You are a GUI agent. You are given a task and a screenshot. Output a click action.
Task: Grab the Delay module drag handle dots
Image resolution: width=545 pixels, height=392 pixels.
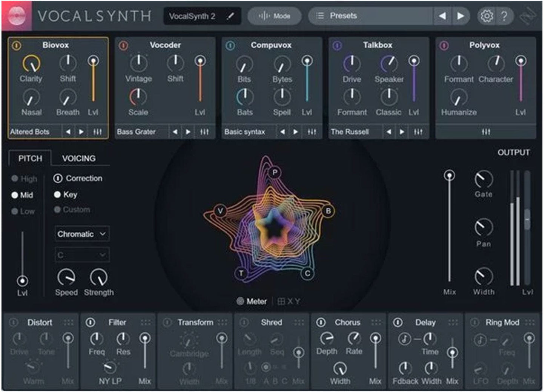(x=453, y=322)
